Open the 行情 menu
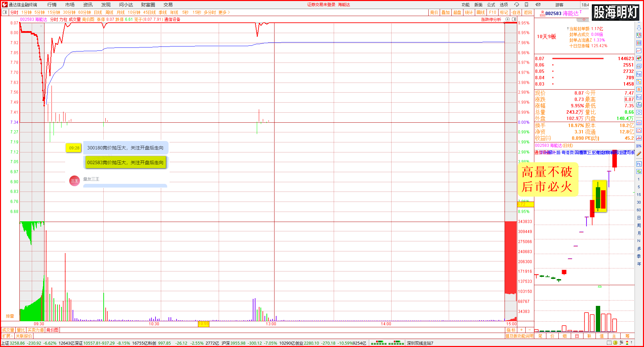644x347 pixels. (52, 5)
